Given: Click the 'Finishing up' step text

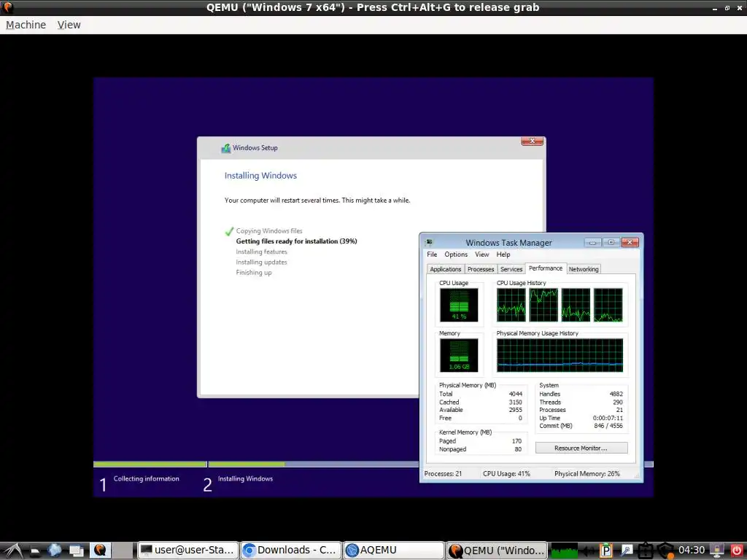Looking at the screenshot, I should coord(253,273).
